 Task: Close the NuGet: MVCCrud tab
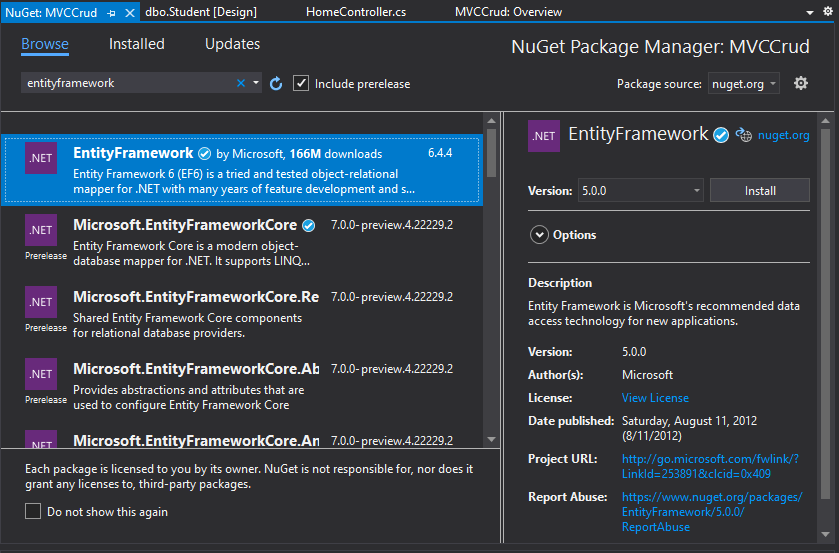tap(130, 12)
